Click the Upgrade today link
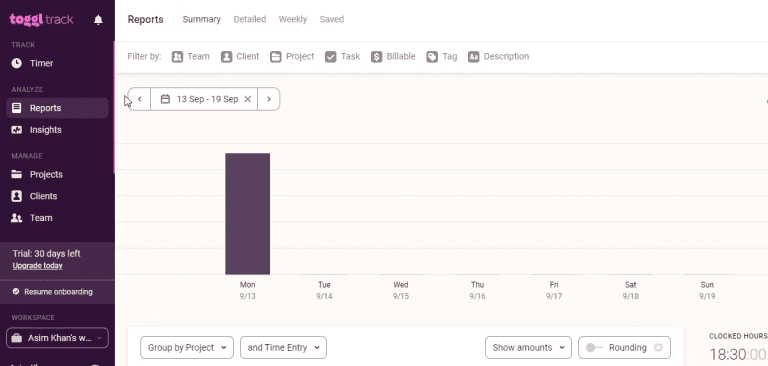 click(38, 266)
